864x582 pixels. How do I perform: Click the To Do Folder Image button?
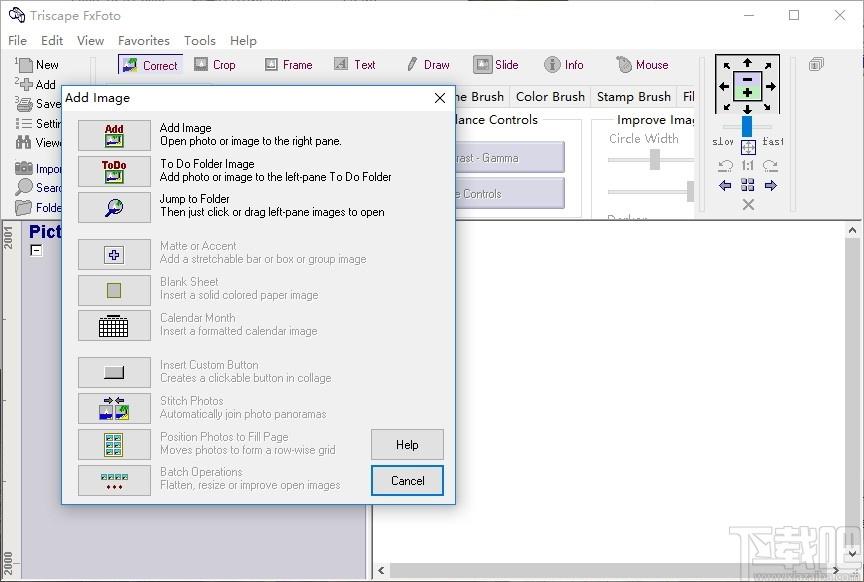(114, 171)
